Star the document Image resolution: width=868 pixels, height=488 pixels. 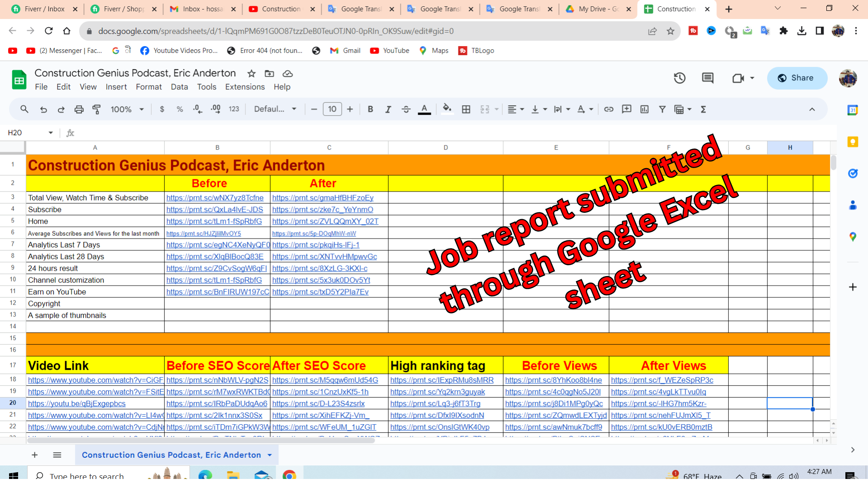pos(252,74)
